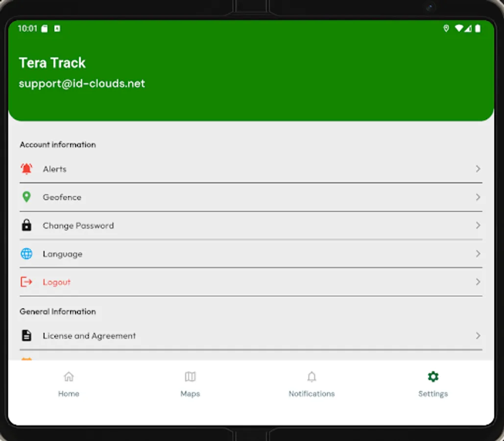Viewport: 504px width, 441px height.
Task: Tap the Notifications bell icon
Action: pos(312,376)
